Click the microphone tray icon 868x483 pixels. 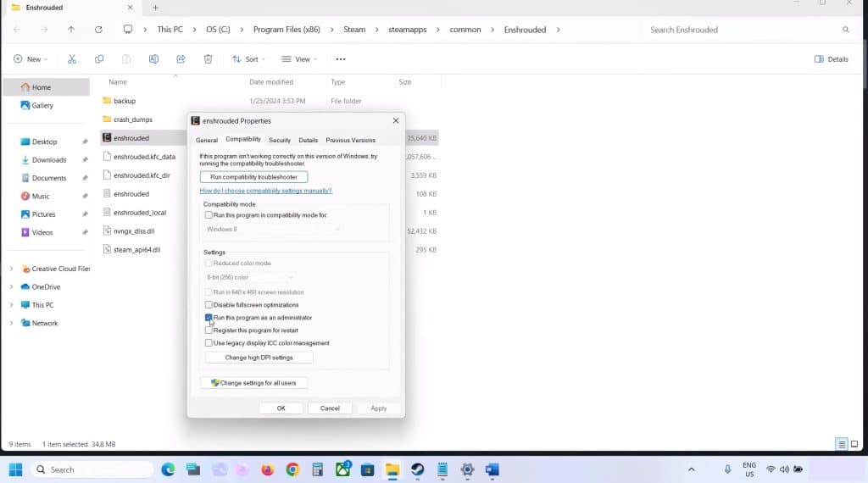pos(727,469)
